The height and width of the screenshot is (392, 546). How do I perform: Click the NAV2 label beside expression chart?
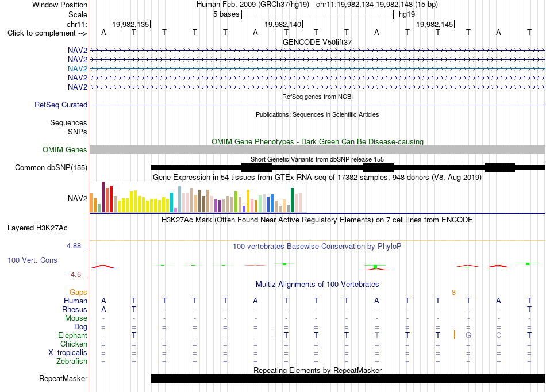(78, 198)
